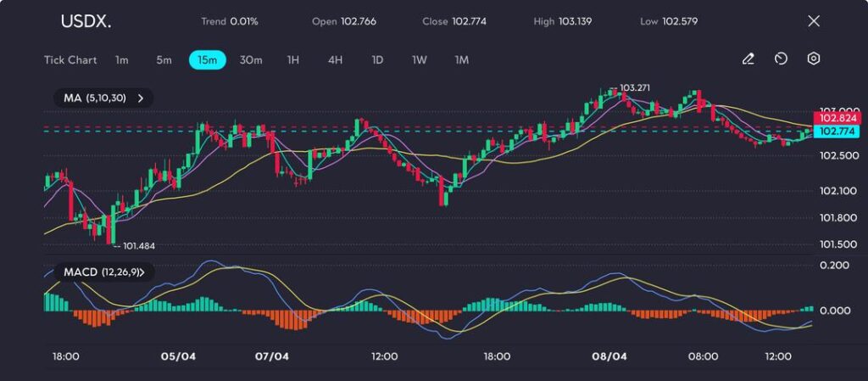This screenshot has height=381, width=868.
Task: Open the hexagon chart settings icon
Action: click(x=813, y=59)
